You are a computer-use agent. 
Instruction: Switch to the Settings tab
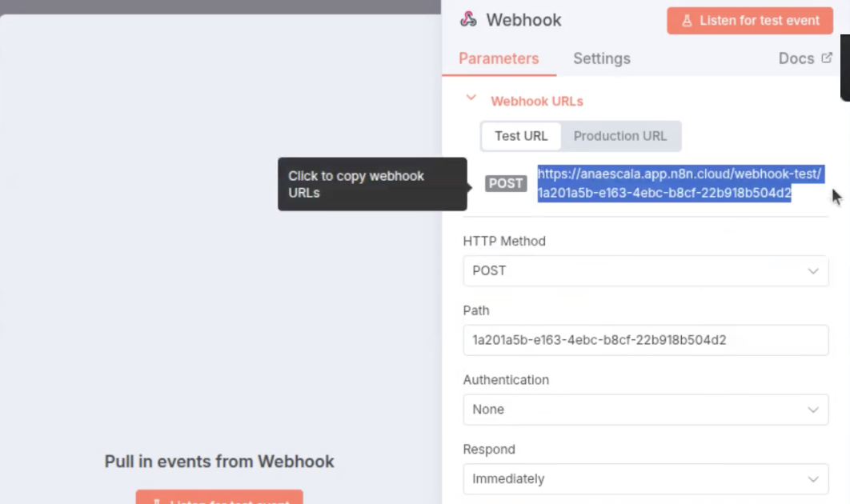coord(602,58)
